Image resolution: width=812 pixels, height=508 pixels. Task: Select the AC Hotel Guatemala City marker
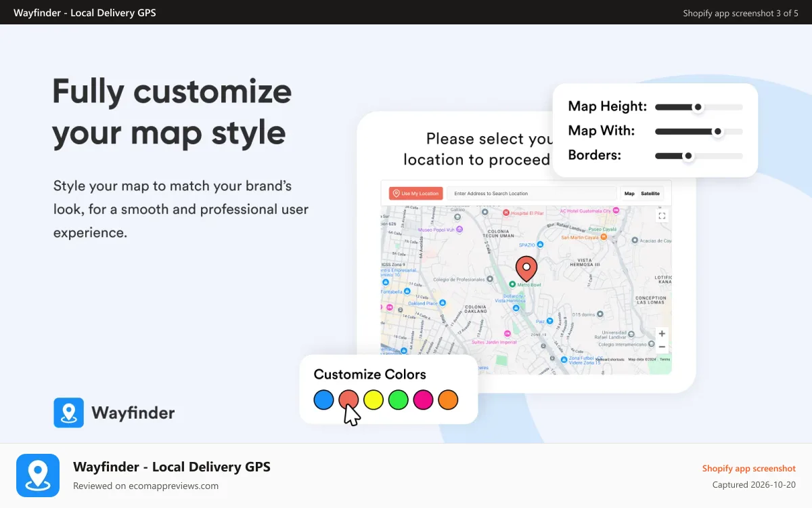[x=616, y=211]
